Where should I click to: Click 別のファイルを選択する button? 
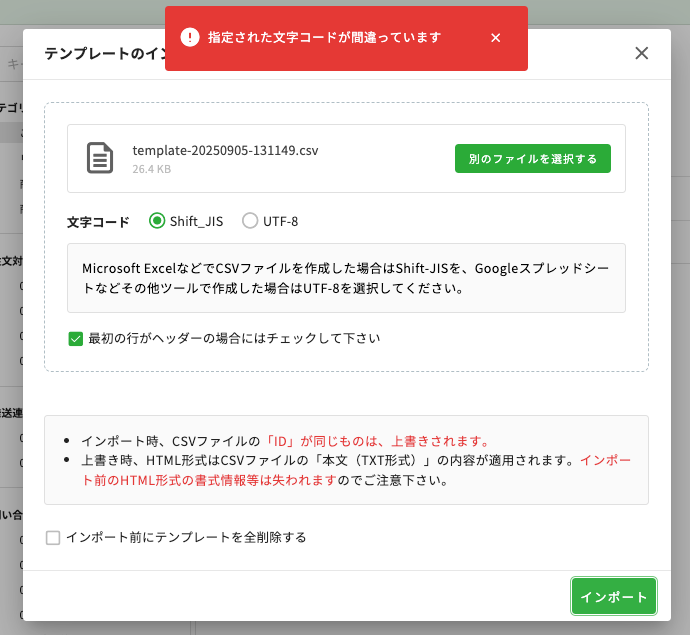(532, 159)
